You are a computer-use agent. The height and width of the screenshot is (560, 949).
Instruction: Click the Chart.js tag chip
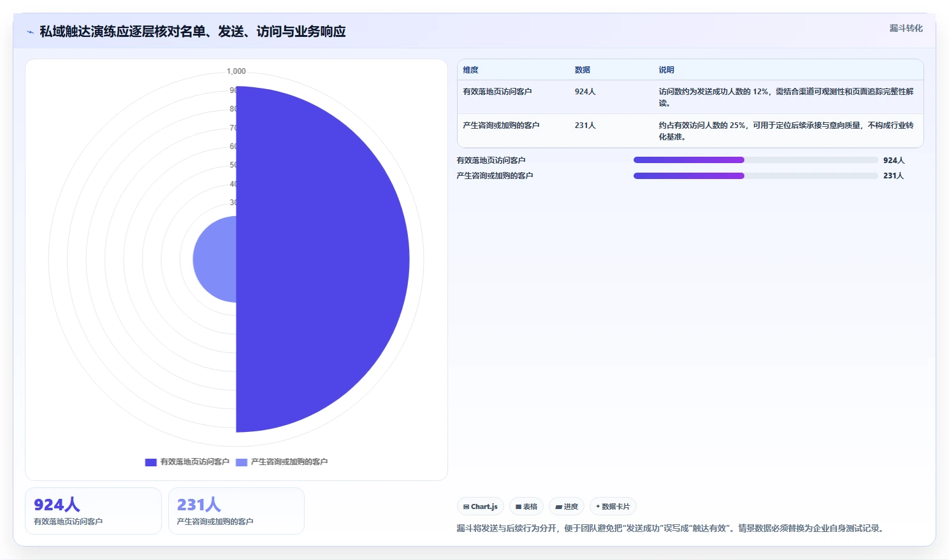click(481, 506)
